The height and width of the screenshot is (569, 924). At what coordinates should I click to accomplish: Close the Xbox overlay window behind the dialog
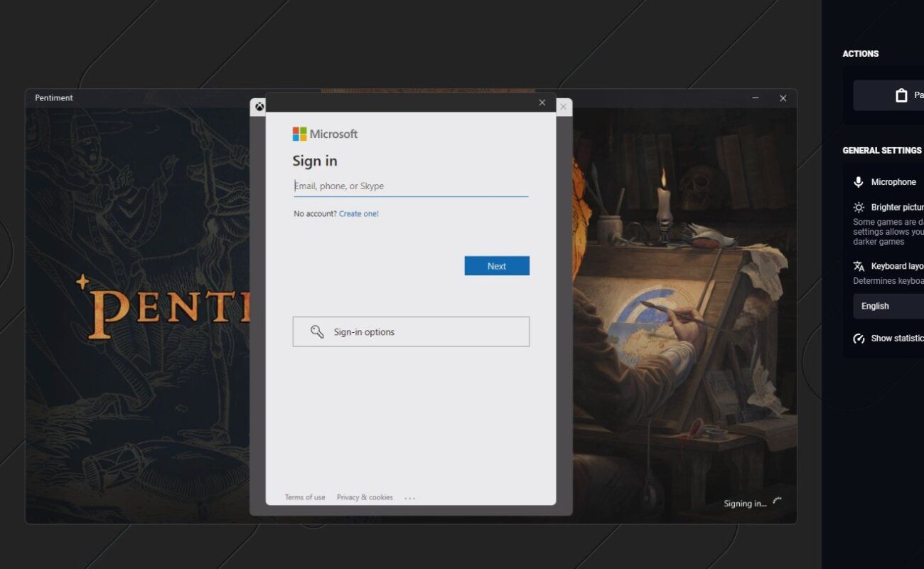[564, 107]
